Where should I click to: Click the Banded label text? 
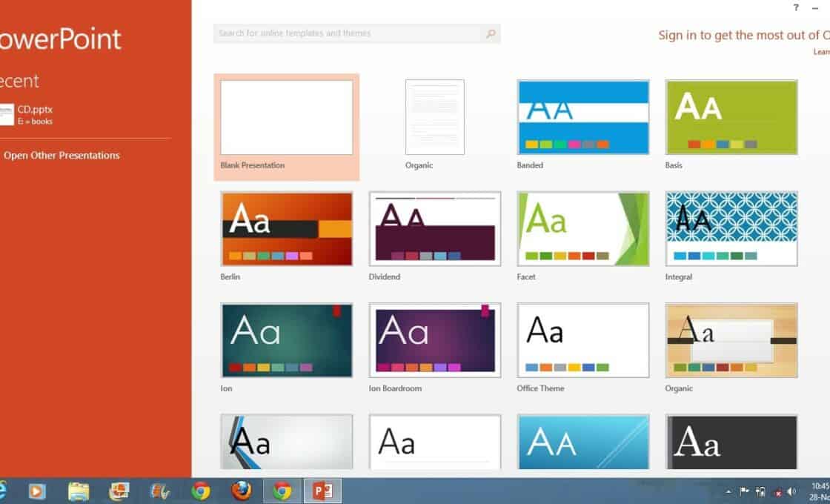click(x=530, y=165)
